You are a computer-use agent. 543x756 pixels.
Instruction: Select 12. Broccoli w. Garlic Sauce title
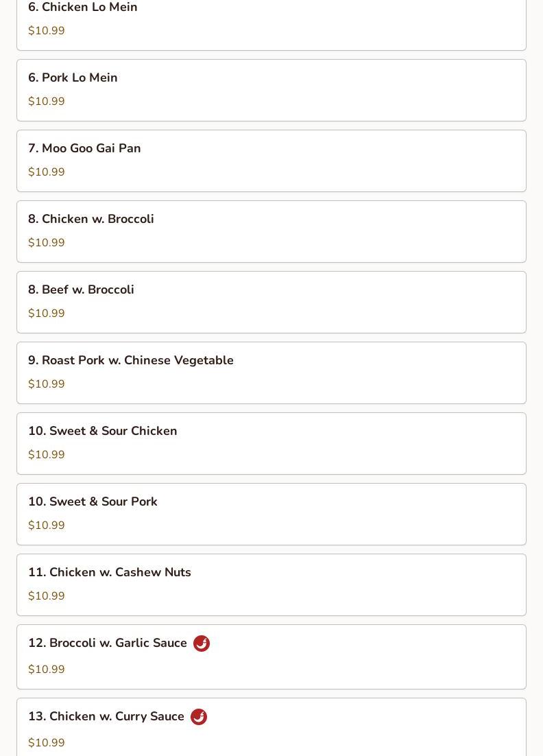[x=108, y=643]
